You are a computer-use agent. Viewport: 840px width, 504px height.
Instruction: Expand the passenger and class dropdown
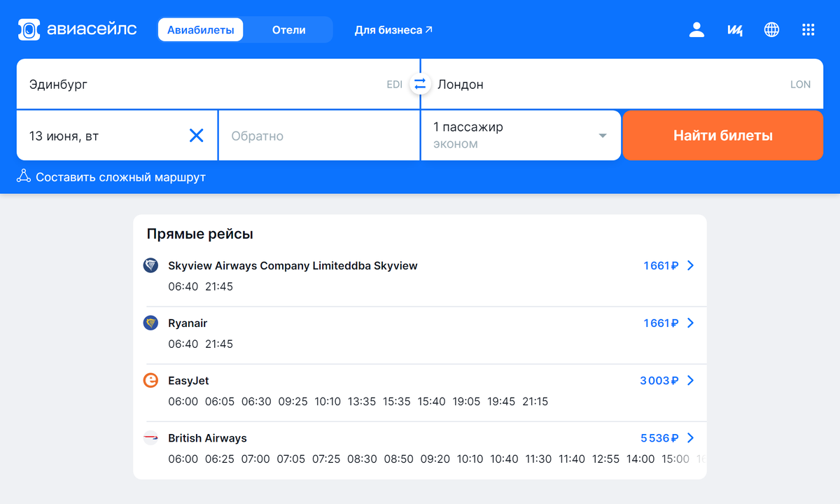coord(521,136)
